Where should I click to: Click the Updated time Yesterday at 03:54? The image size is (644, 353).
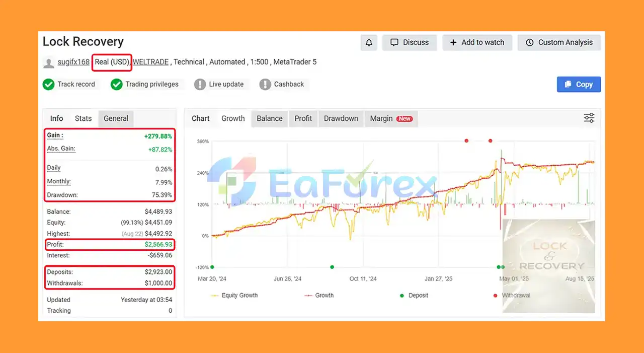146,300
